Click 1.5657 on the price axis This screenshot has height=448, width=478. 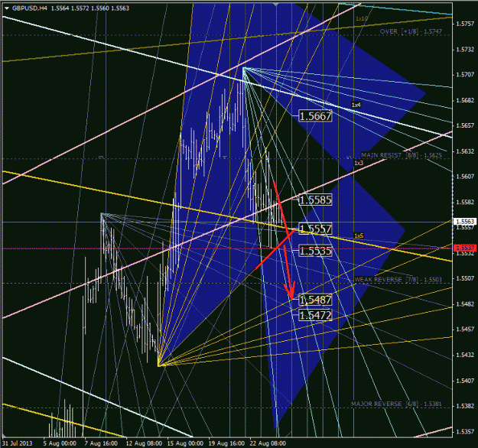tap(465, 125)
